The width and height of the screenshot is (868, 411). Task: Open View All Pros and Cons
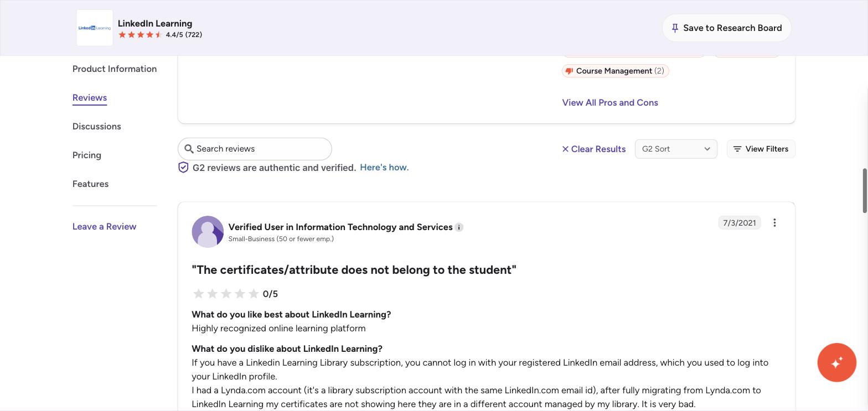pyautogui.click(x=610, y=102)
